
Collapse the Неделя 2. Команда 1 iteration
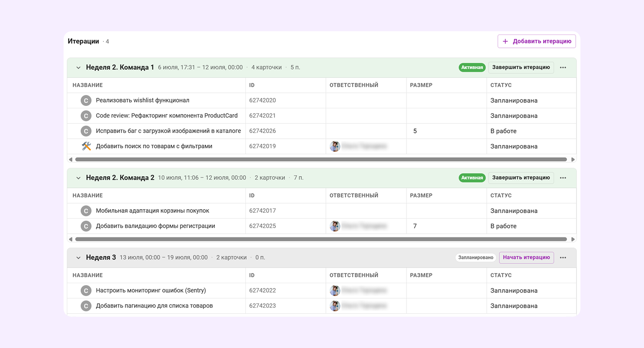(78, 68)
